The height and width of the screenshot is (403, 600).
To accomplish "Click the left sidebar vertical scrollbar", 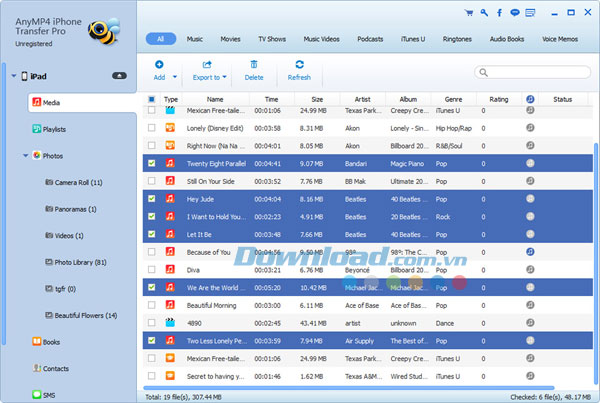I will (x=4, y=204).
